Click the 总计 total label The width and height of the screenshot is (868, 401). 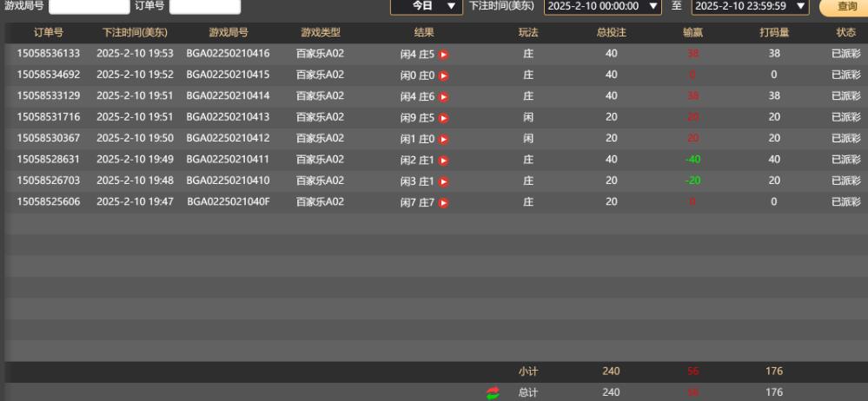tap(528, 392)
